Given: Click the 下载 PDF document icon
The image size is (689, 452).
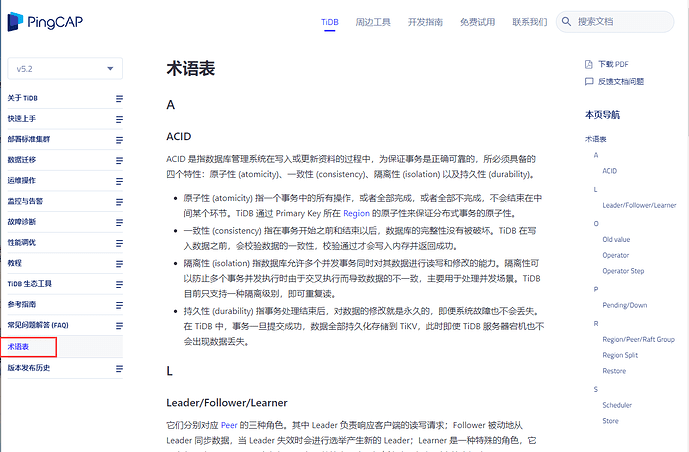Looking at the screenshot, I should [589, 64].
